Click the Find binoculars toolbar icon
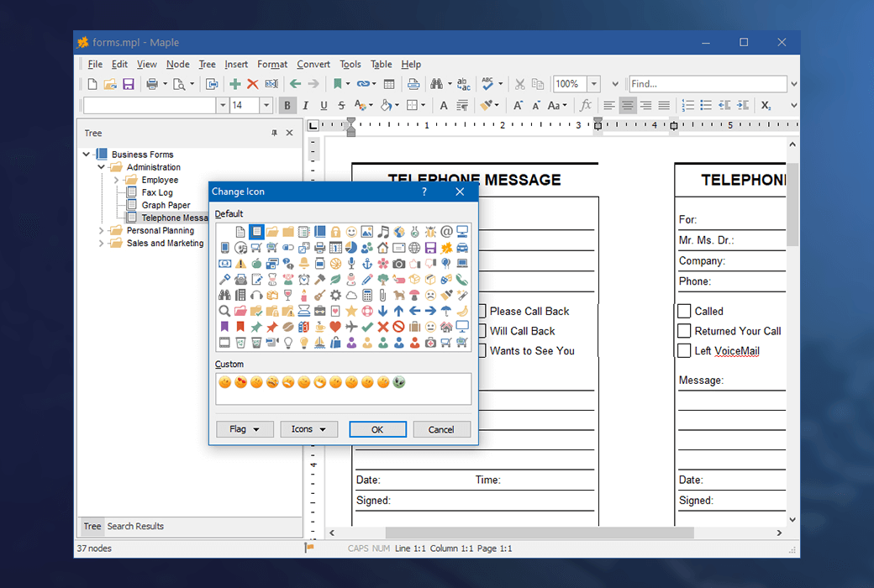The height and width of the screenshot is (588, 874). click(x=436, y=84)
